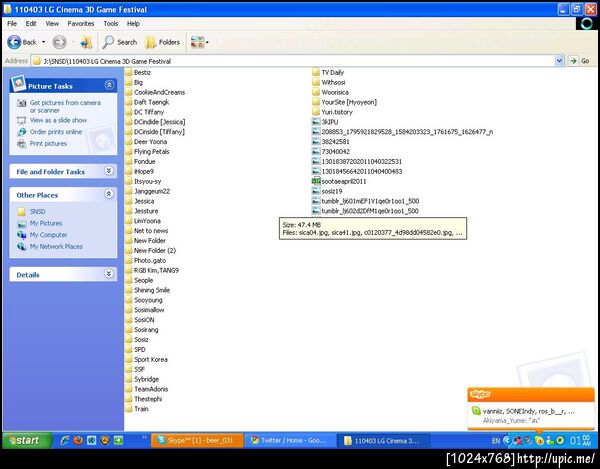
Task: Click Order prints online
Action: tap(56, 132)
